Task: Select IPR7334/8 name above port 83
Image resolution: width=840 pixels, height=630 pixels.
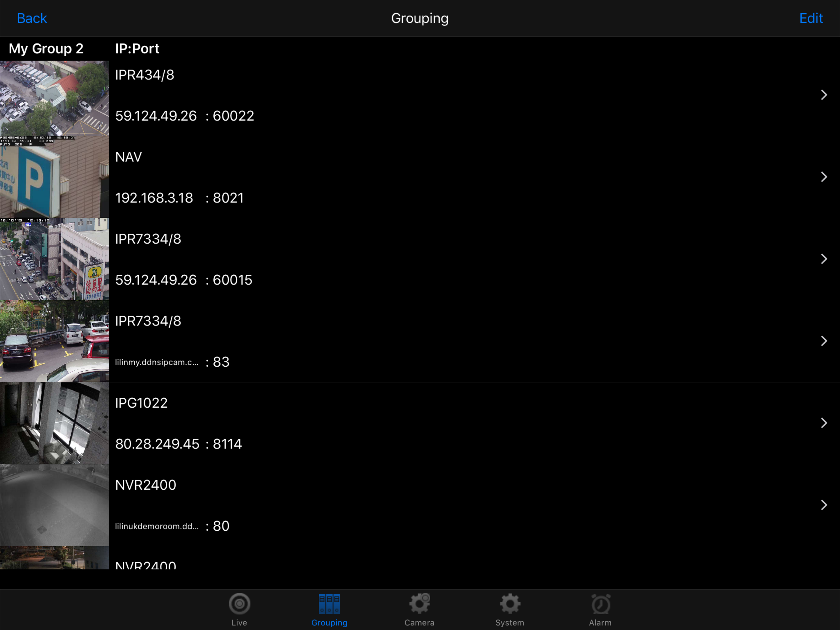Action: (148, 321)
